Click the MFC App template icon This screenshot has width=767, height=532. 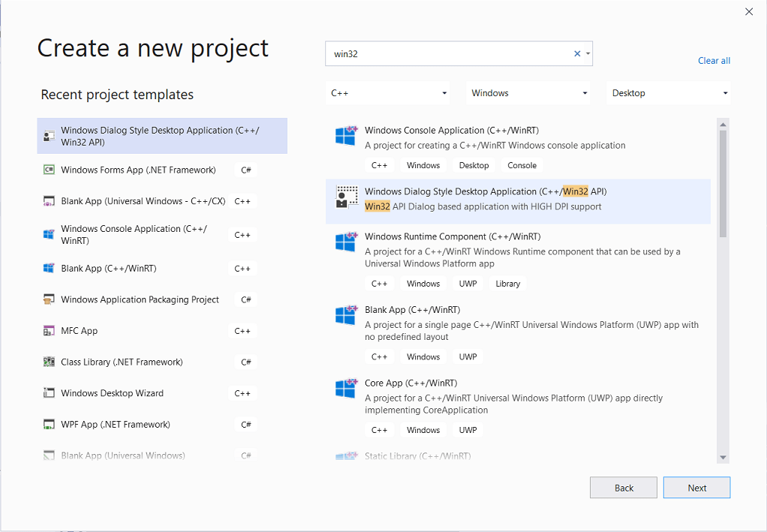[49, 331]
